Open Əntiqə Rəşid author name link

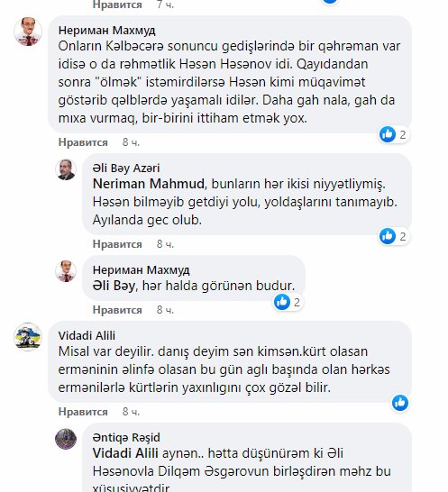tap(126, 437)
